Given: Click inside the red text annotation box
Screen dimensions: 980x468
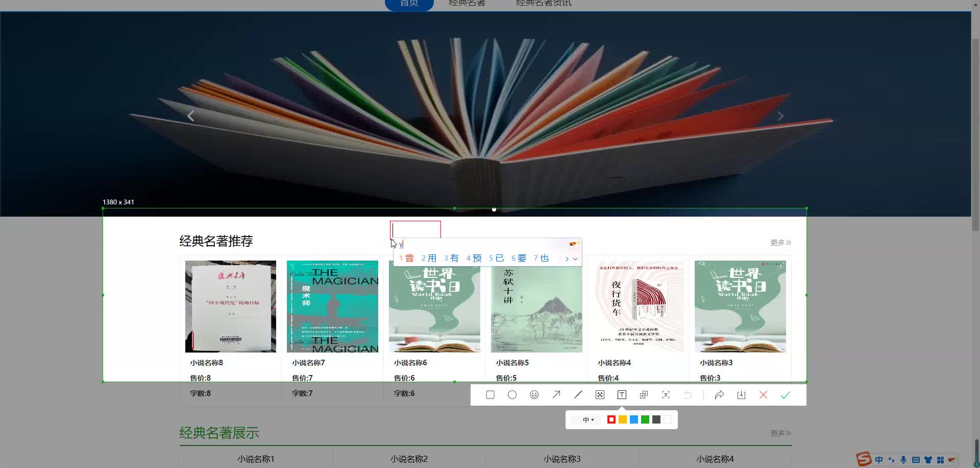Looking at the screenshot, I should click(x=415, y=230).
